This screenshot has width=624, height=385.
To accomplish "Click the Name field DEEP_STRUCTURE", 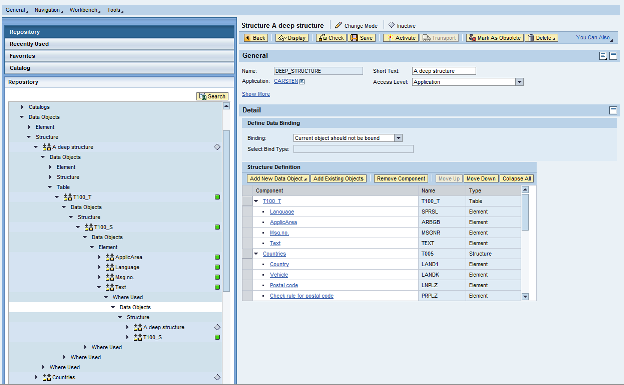I will [318, 71].
